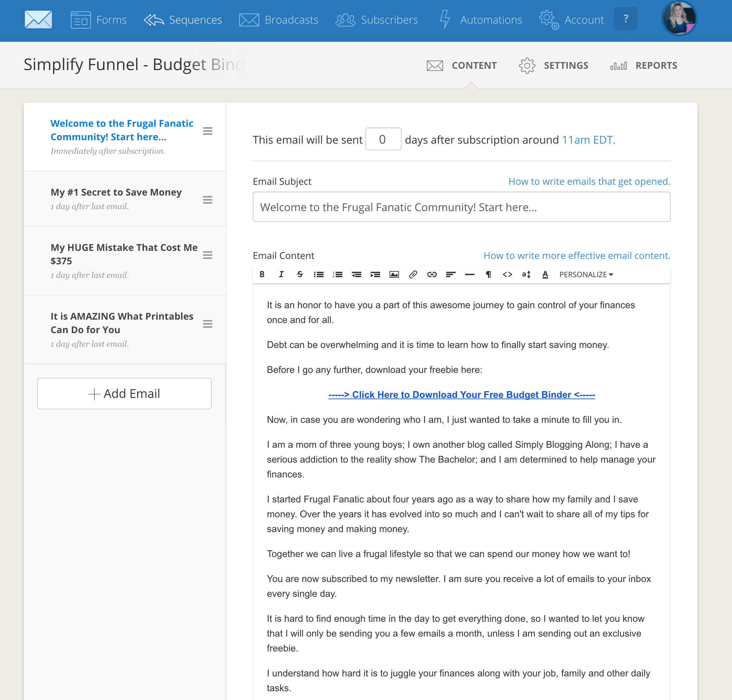Insert a bulleted list

(x=318, y=274)
